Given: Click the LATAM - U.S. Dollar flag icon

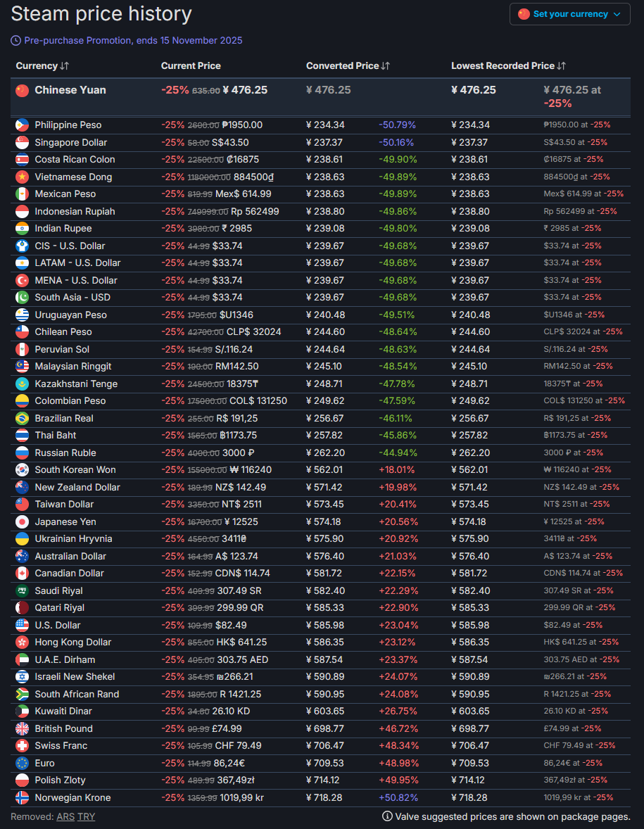Looking at the screenshot, I should coord(23,262).
